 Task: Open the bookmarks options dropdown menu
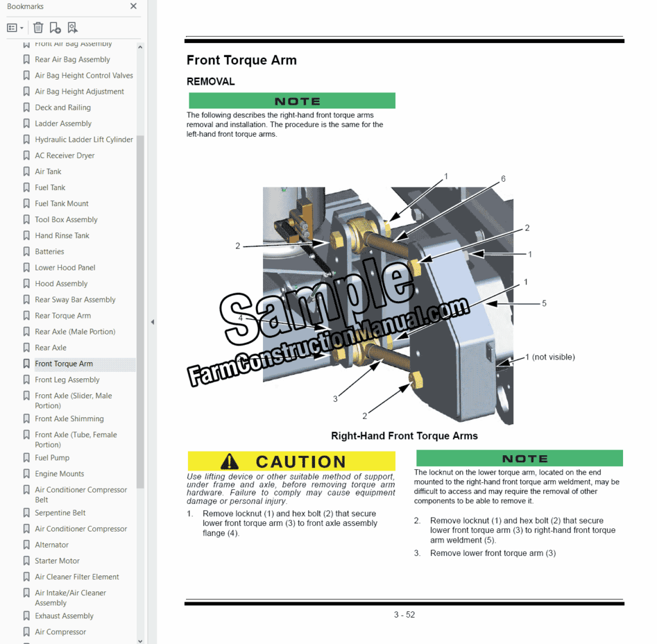pyautogui.click(x=15, y=28)
